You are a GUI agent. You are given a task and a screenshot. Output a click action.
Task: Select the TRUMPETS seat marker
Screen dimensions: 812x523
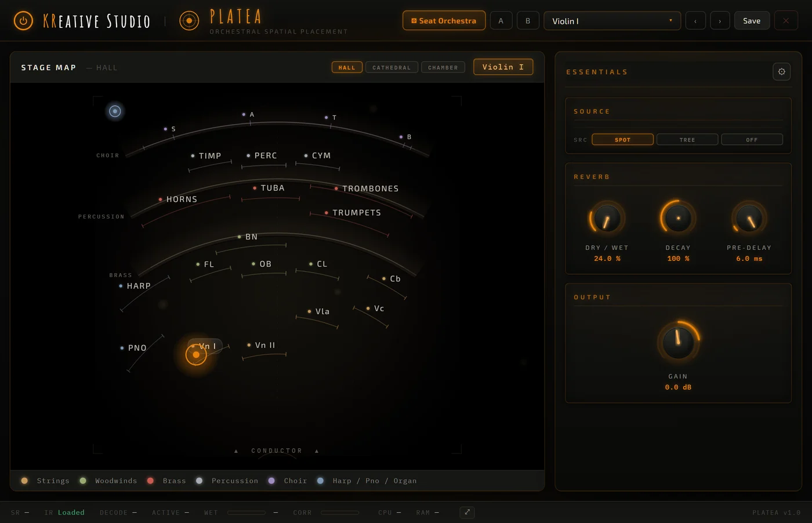(x=326, y=213)
